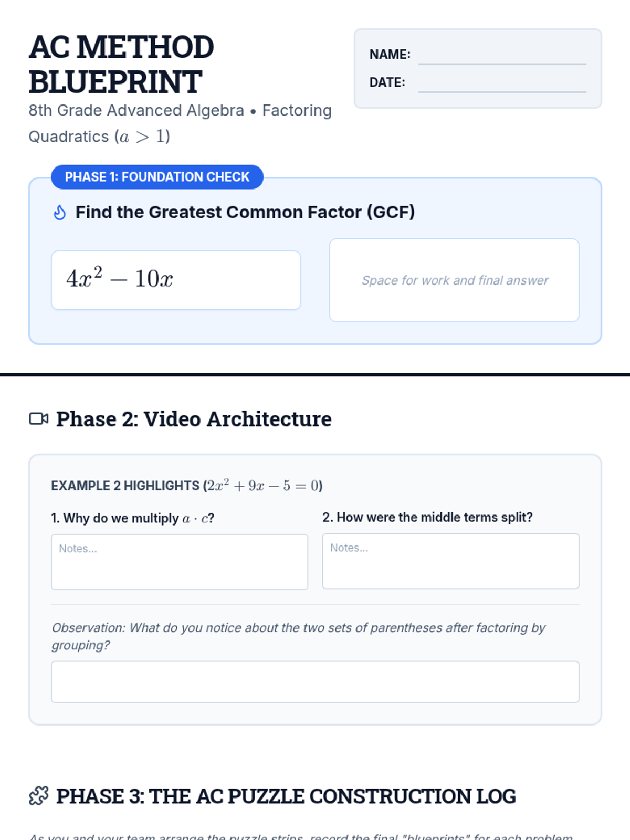Click the 4x² − 10x expression box
The image size is (630, 840).
pyautogui.click(x=176, y=280)
